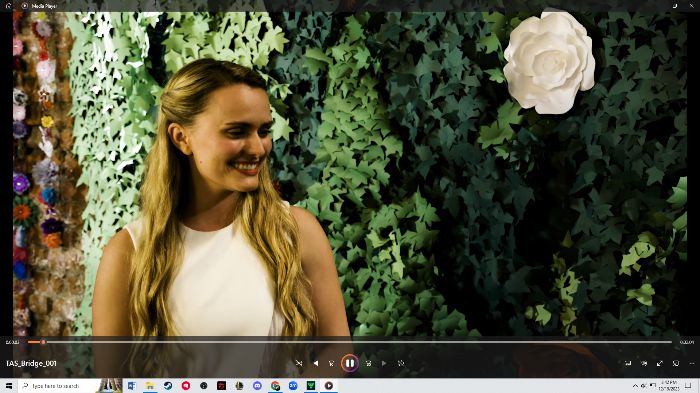Open Microsoft Word from the taskbar
Image resolution: width=700 pixels, height=393 pixels.
click(x=132, y=385)
